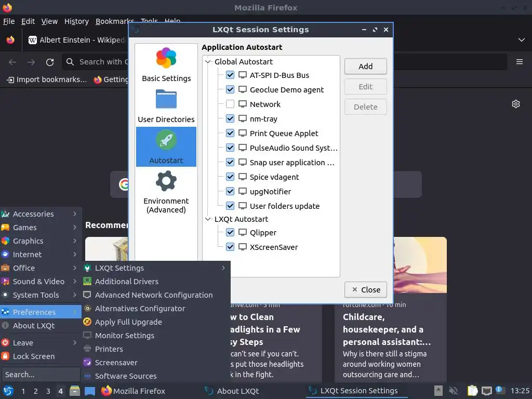Click Import bookmarks link
The image size is (532, 399).
(47, 79)
